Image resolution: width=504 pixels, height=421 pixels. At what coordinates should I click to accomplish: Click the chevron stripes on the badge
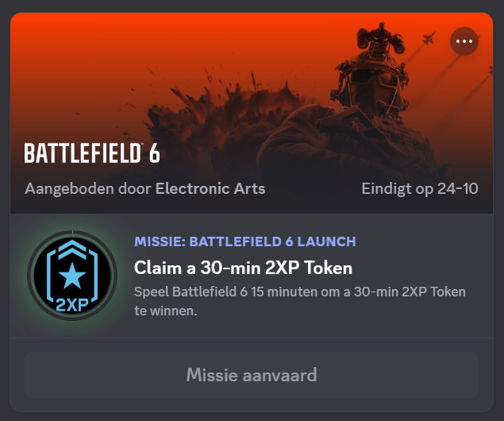pos(72,249)
